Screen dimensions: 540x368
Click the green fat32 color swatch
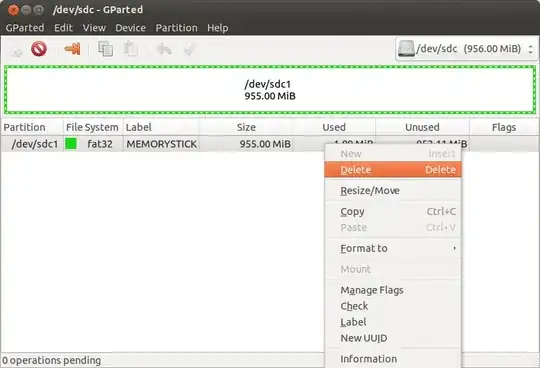71,144
